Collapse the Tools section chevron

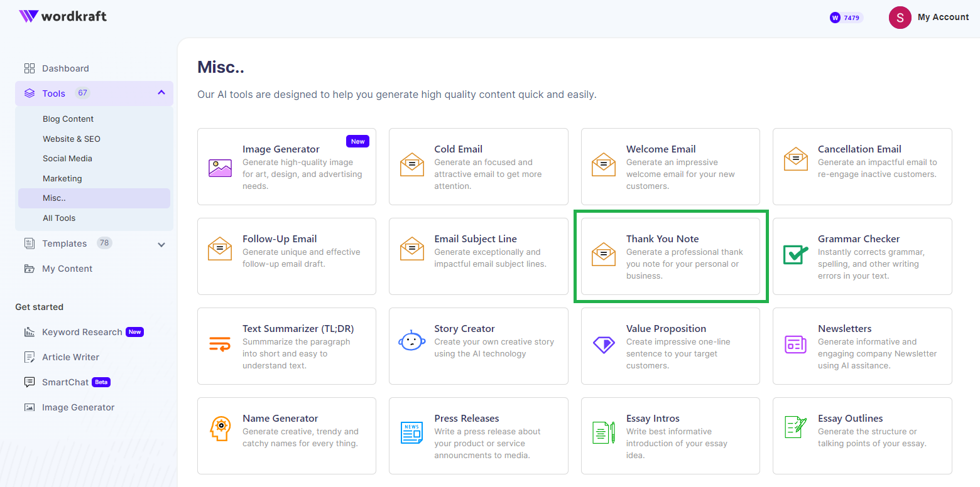tap(161, 93)
